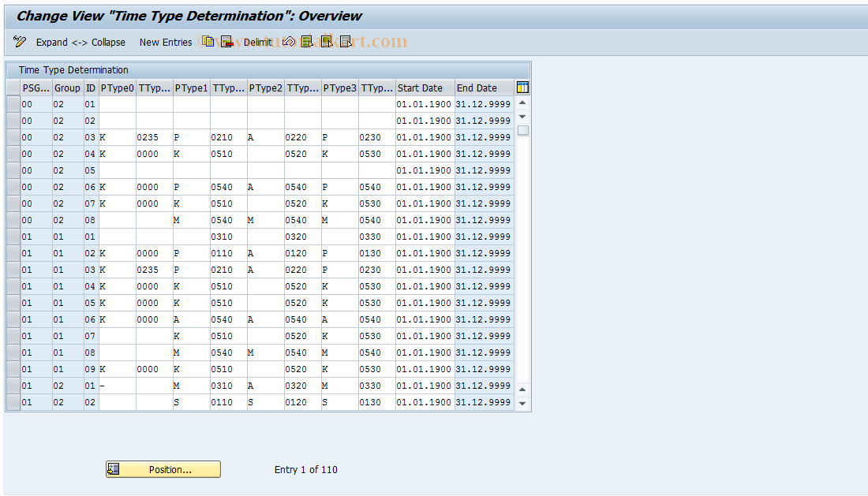Select row 01 02 02 selector
868x496 pixels.
point(13,402)
